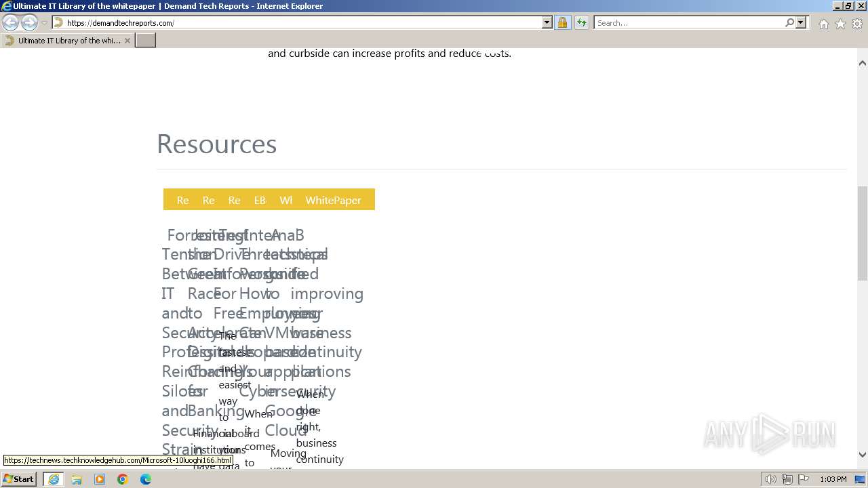Viewport: 868px width, 488px height.
Task: Launch Google Chrome from the taskbar
Action: (x=123, y=479)
